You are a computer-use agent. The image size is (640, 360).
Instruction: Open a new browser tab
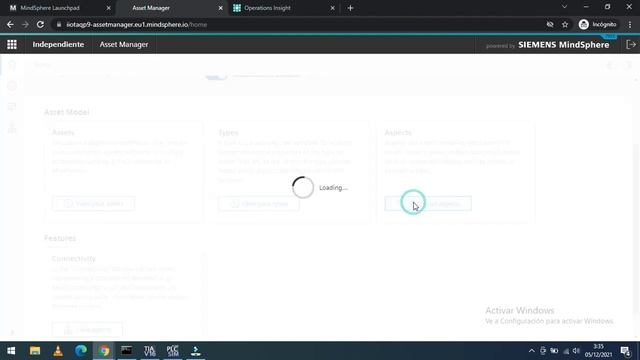pyautogui.click(x=350, y=8)
